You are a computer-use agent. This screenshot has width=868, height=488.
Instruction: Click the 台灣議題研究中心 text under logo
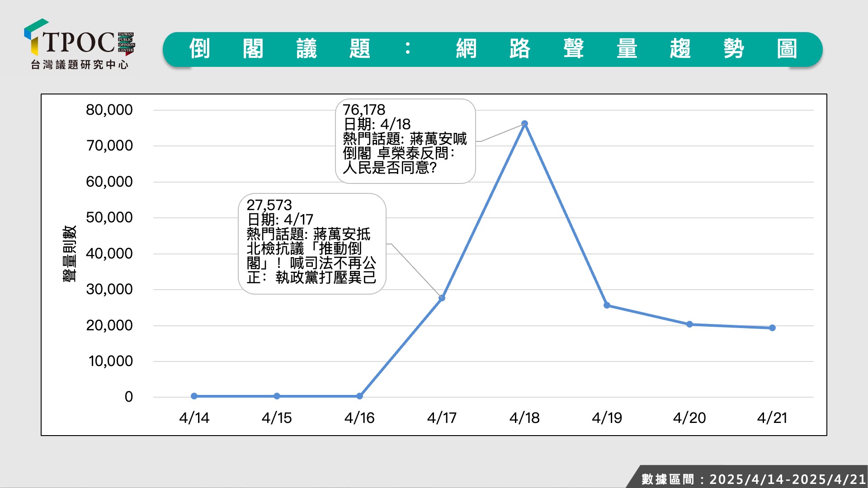pyautogui.click(x=80, y=65)
